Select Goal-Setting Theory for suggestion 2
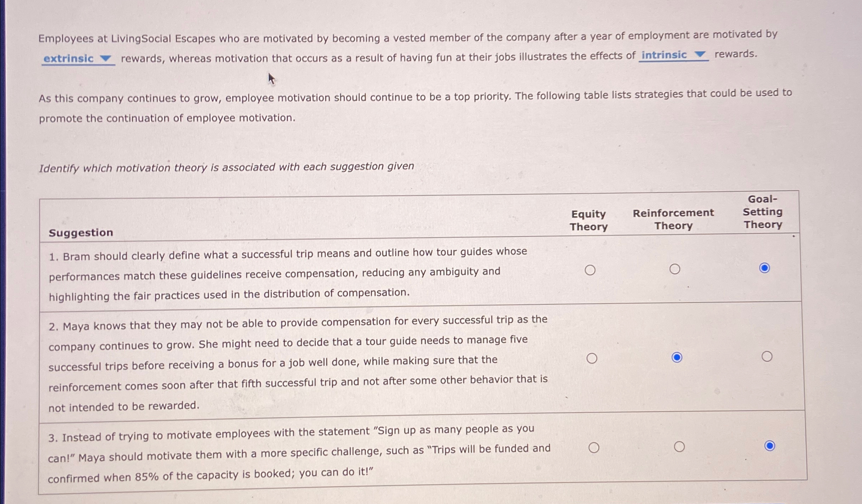This screenshot has height=504, width=862. (767, 356)
